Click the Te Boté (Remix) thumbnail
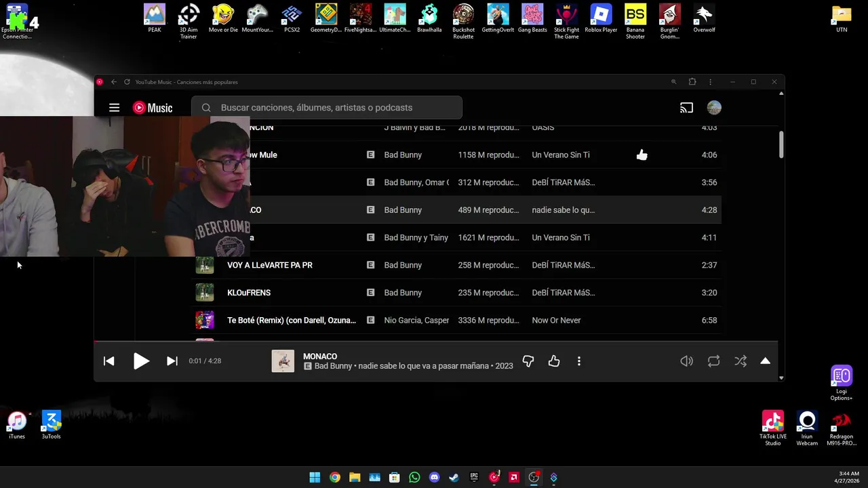868x488 pixels. click(205, 321)
